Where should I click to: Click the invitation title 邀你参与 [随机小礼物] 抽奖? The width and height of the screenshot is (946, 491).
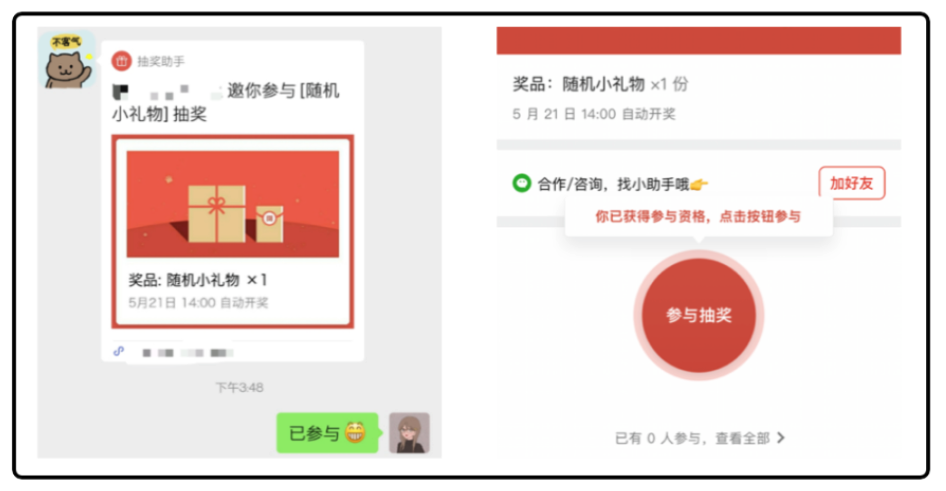click(x=226, y=102)
